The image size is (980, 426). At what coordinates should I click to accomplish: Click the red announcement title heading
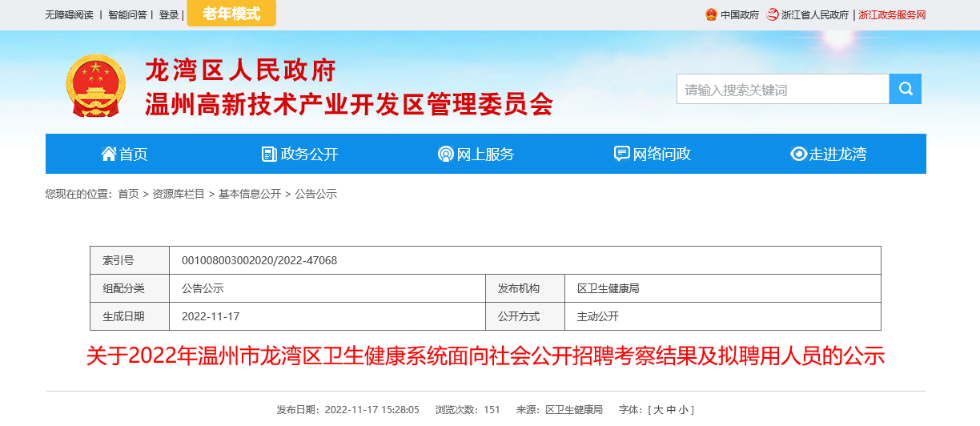pyautogui.click(x=485, y=356)
